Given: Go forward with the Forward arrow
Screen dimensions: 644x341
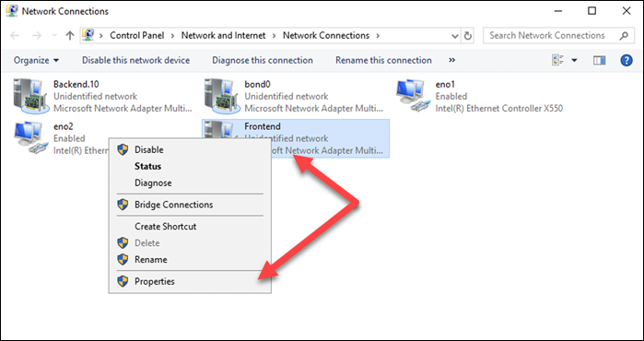Looking at the screenshot, I should (37, 36).
